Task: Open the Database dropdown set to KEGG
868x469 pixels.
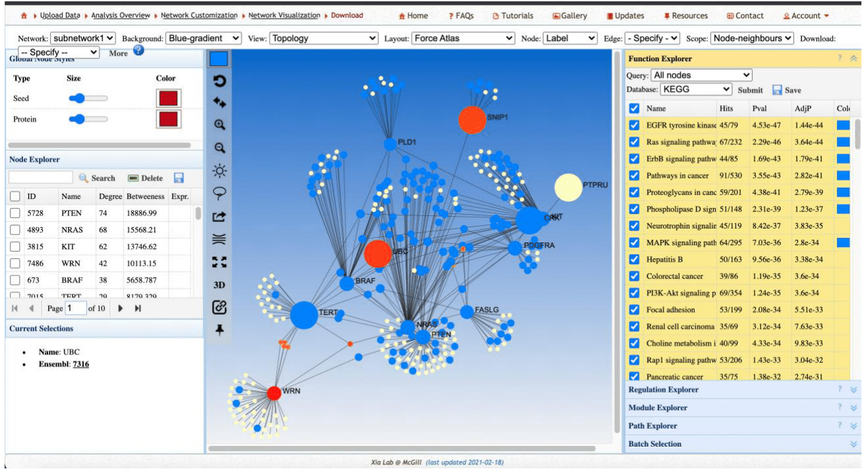Action: [697, 90]
